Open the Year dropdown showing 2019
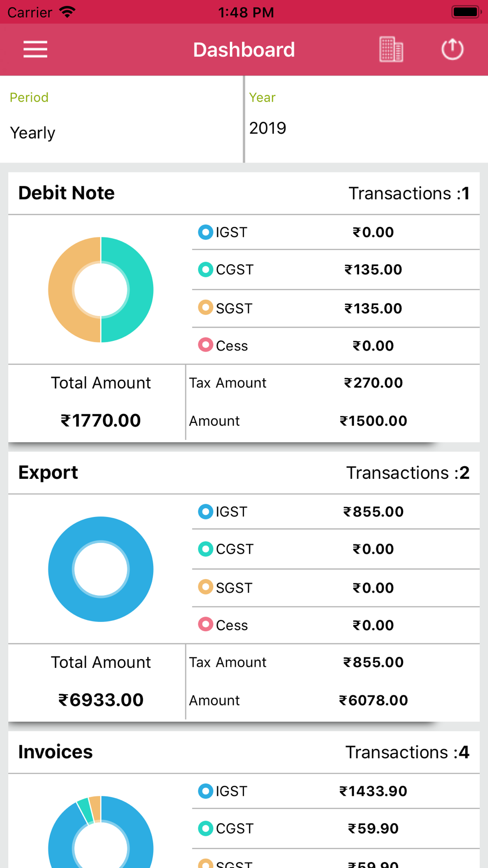Screen dimensions: 488x868 pos(366,119)
